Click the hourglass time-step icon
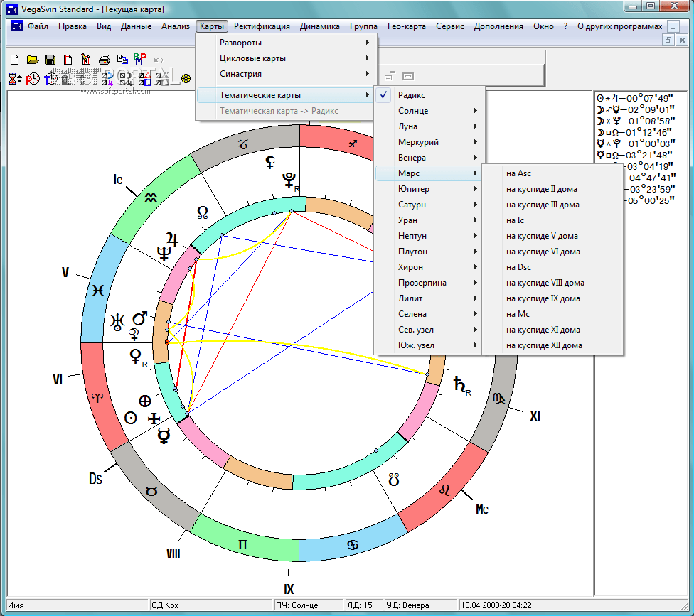Screen dimensions: 694x616 click(x=15, y=79)
